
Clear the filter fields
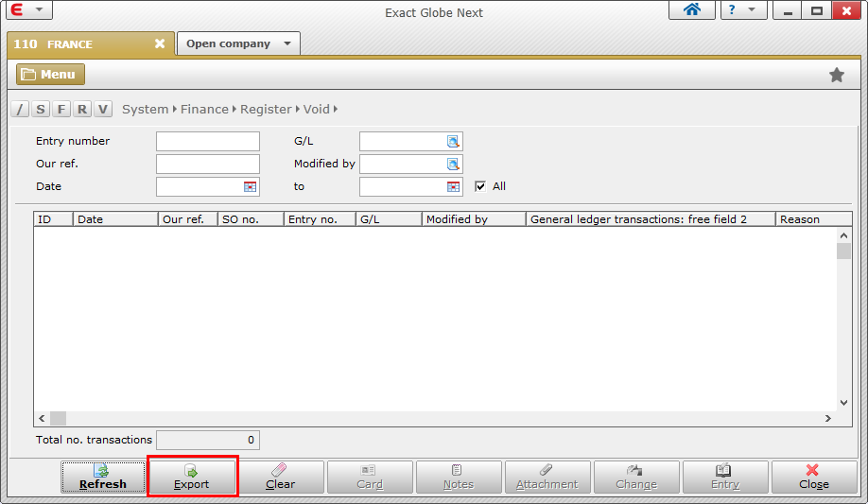281,477
